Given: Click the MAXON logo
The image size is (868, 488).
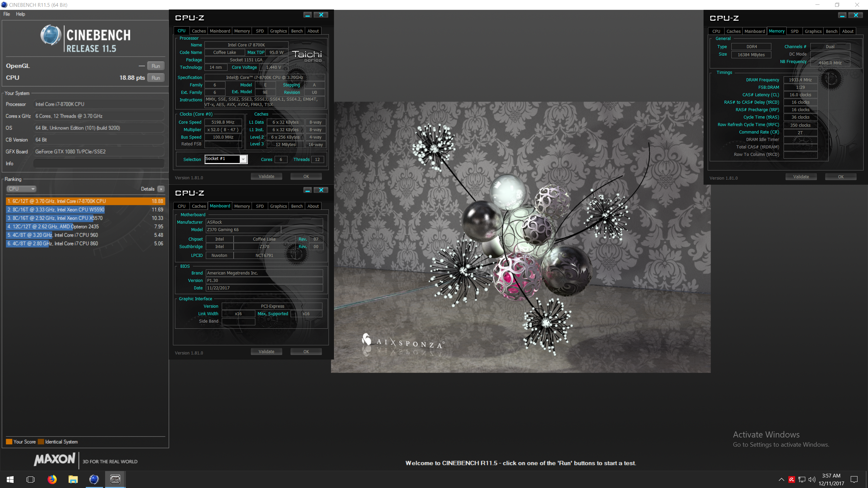Looking at the screenshot, I should 55,460.
